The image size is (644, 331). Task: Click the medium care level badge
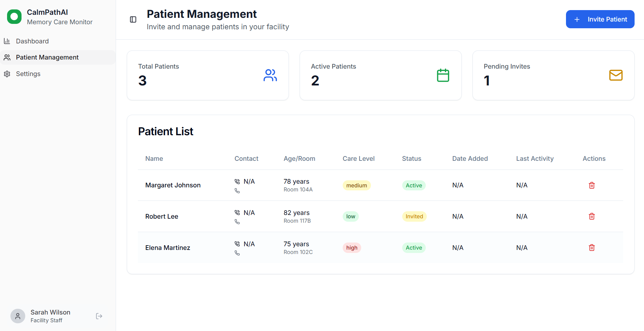(x=356, y=185)
